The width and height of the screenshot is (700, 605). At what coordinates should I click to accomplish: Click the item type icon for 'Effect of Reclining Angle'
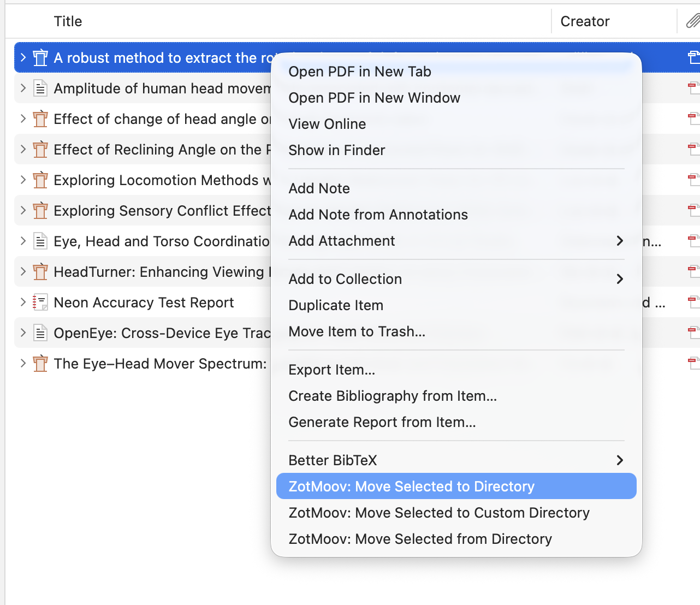[40, 150]
